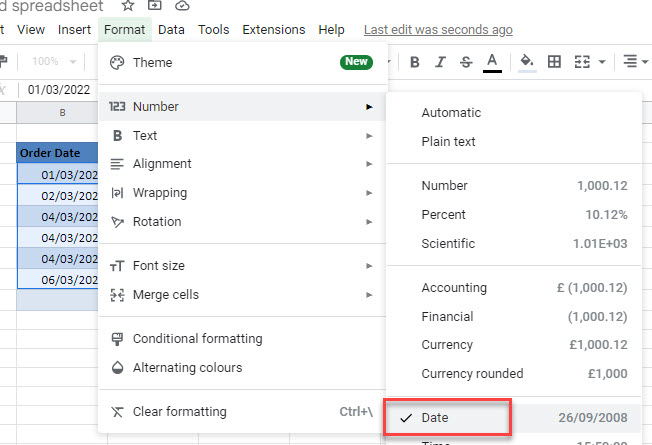Image resolution: width=652 pixels, height=445 pixels.
Task: Click the star icon beside spreadsheet title
Action: (x=128, y=6)
